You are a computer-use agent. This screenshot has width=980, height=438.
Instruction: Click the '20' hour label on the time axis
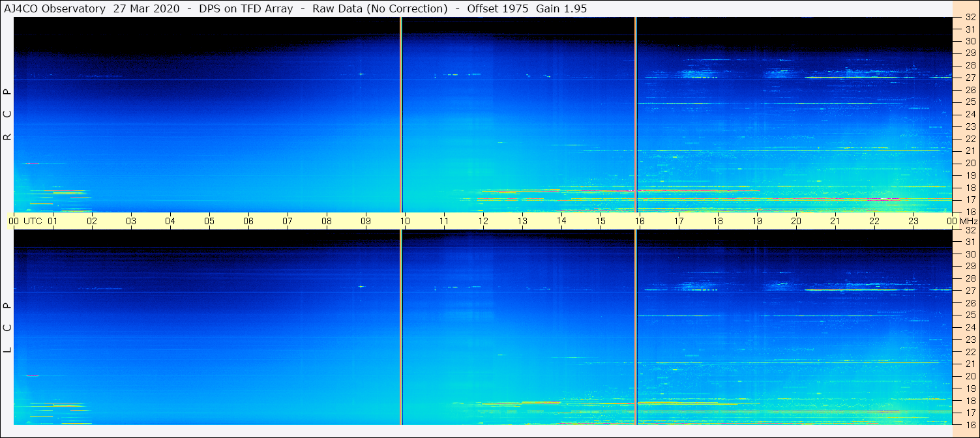796,221
